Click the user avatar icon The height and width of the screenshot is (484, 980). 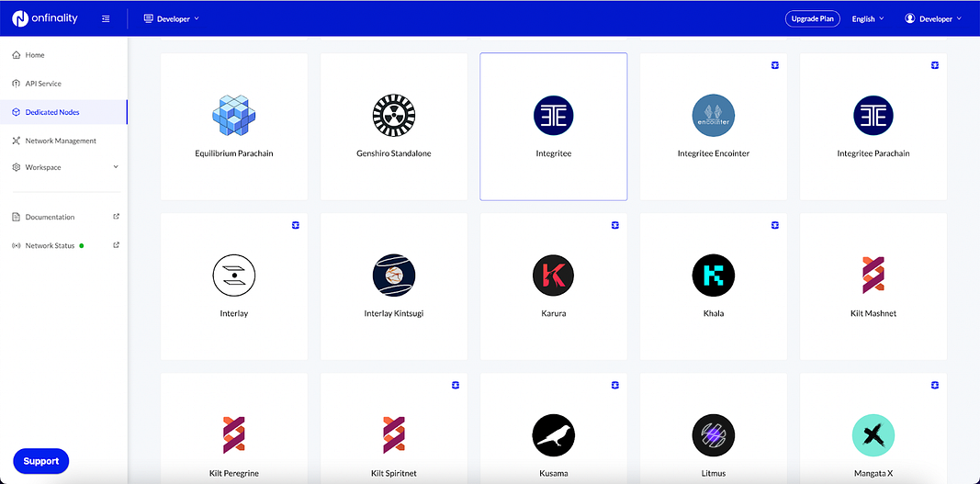[910, 18]
